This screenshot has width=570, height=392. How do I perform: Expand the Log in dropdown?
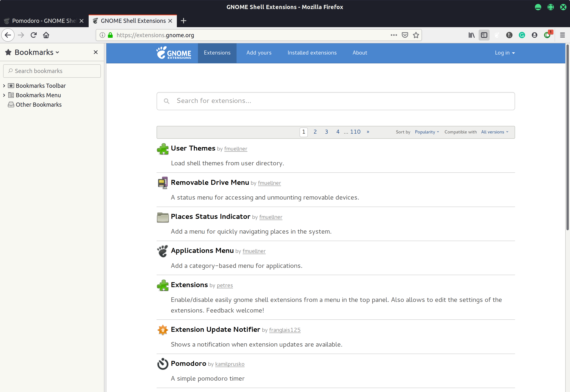tap(505, 53)
